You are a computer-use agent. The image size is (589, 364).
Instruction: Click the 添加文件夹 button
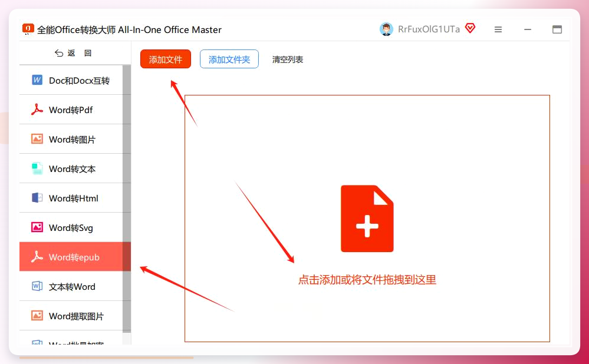click(229, 59)
